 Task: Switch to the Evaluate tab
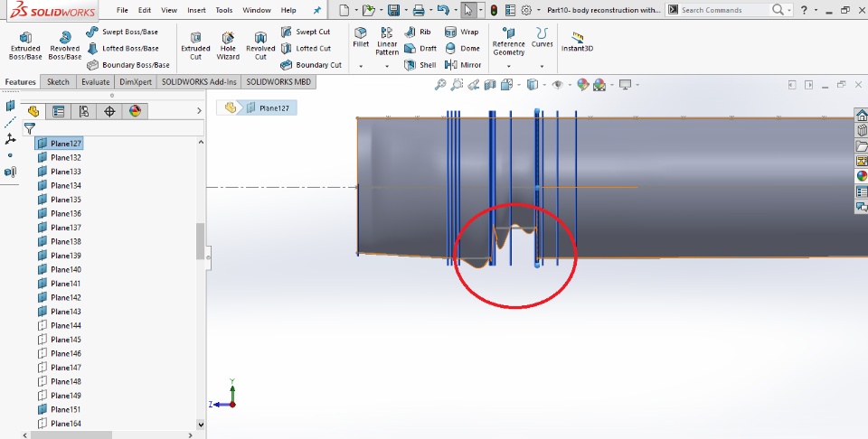pos(95,82)
